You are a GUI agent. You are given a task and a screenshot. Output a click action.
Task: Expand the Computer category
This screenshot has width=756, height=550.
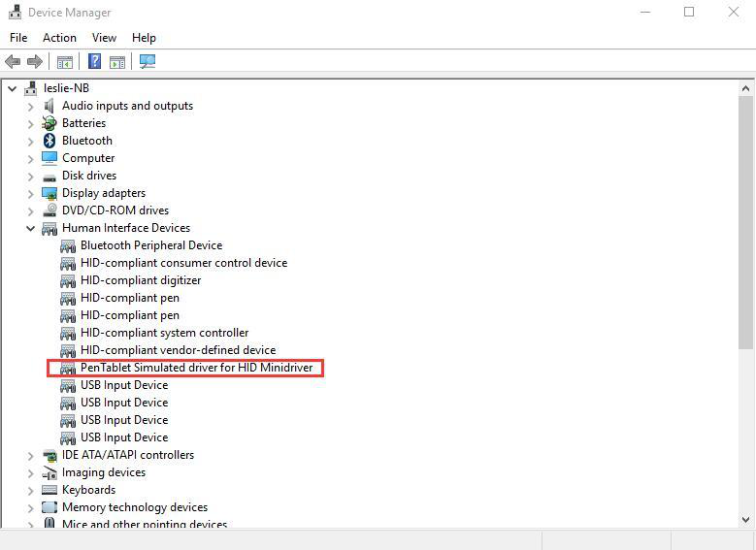[31, 158]
